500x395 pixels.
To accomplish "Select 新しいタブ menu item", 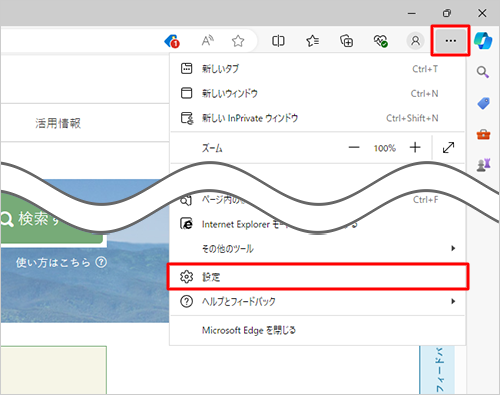I will (x=317, y=69).
